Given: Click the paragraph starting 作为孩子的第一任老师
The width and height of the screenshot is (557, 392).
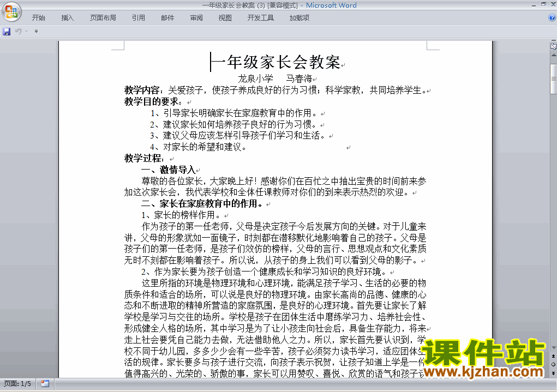Looking at the screenshot, I should 275,243.
